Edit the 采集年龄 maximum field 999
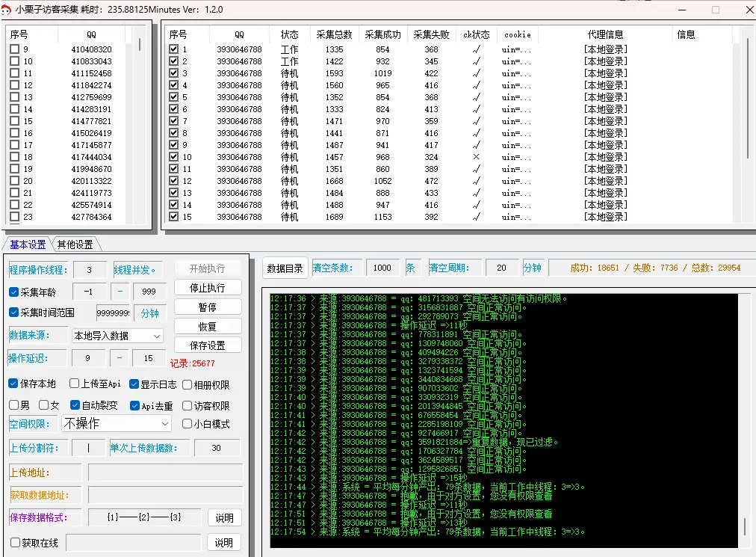The height and width of the screenshot is (557, 756). tap(149, 292)
